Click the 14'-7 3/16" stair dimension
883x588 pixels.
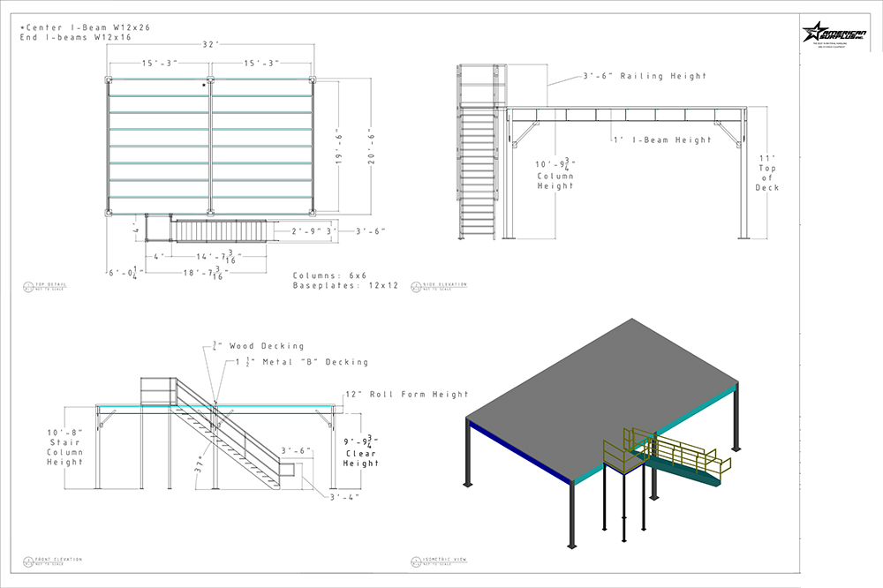point(219,256)
